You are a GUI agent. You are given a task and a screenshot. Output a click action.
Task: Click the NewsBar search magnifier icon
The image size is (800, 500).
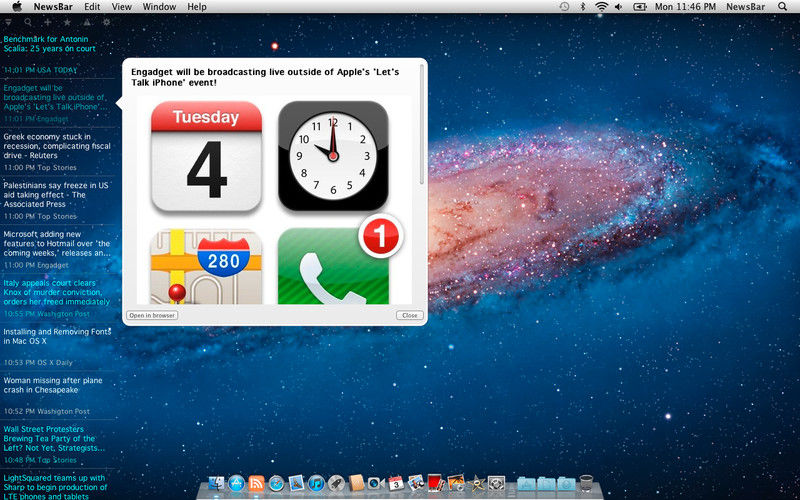point(28,22)
